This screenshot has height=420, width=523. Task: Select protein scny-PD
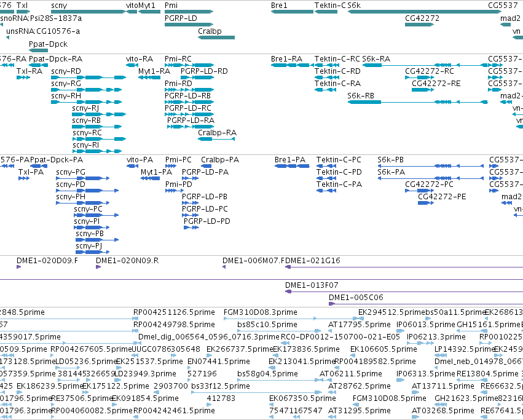coord(87,191)
